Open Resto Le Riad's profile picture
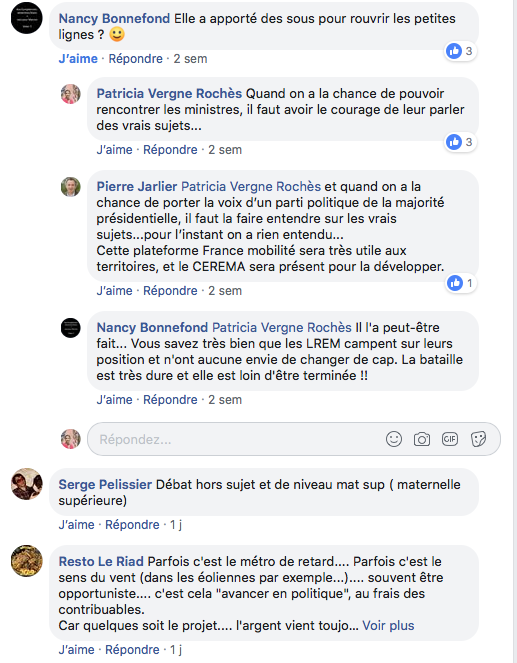Viewport: 517px width, 663px height. coord(27,561)
